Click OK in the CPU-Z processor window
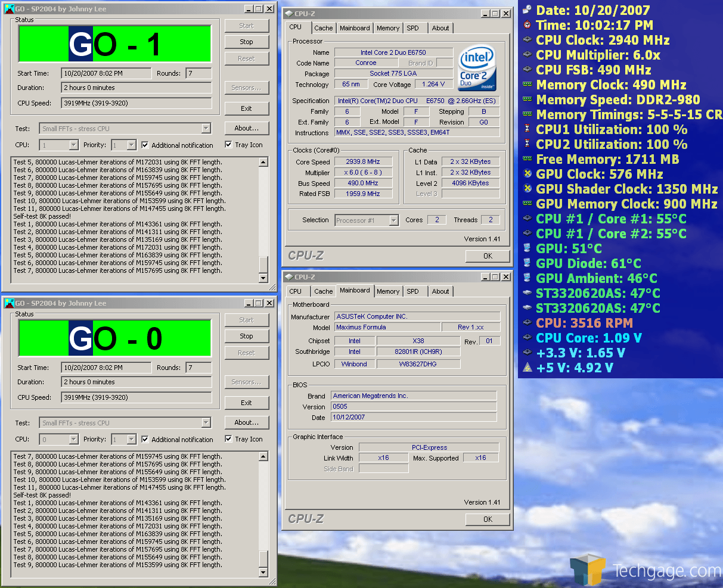 pos(488,256)
